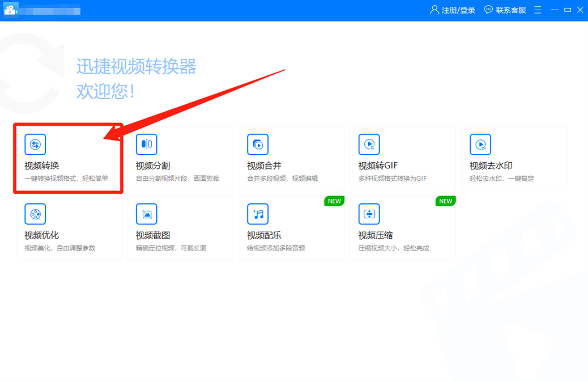Viewport: 588px width, 382px height.
Task: Click description 一键转换视频格式，轻松简单
Action: pos(66,179)
